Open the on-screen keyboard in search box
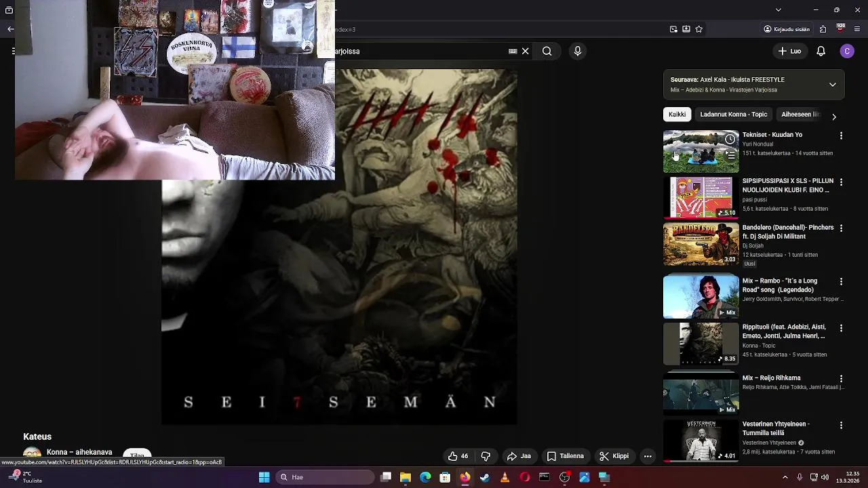This screenshot has height=488, width=868. [513, 51]
